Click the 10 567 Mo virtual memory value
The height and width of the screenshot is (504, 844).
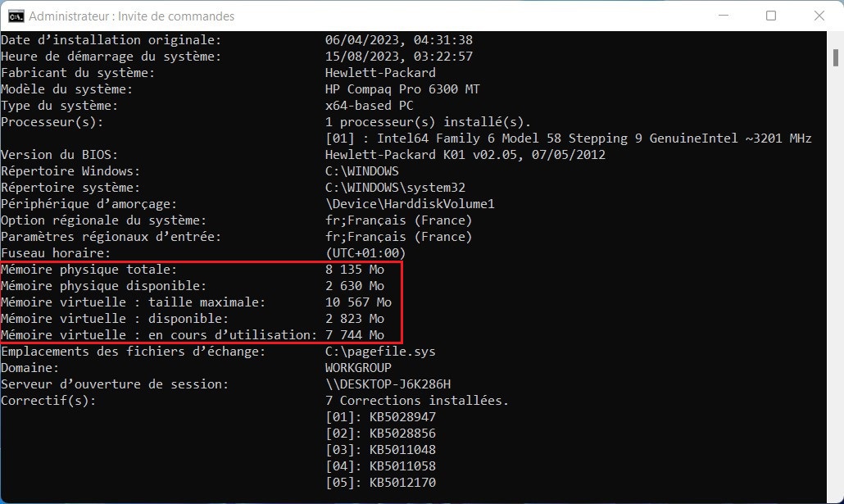pyautogui.click(x=358, y=302)
